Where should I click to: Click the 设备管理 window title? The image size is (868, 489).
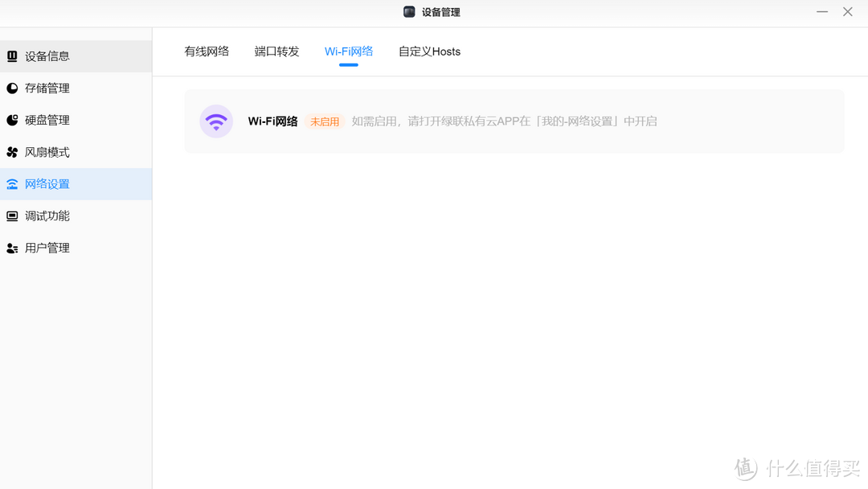pyautogui.click(x=440, y=12)
